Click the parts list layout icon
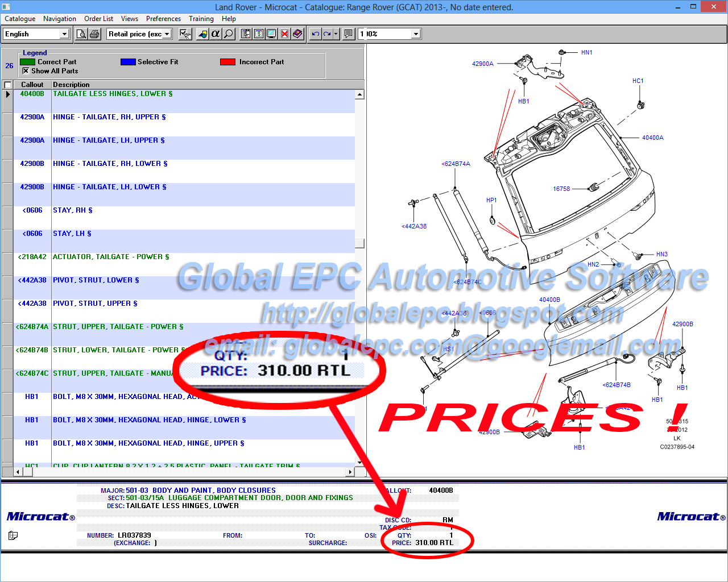Image resolution: width=728 pixels, height=582 pixels. point(246,34)
